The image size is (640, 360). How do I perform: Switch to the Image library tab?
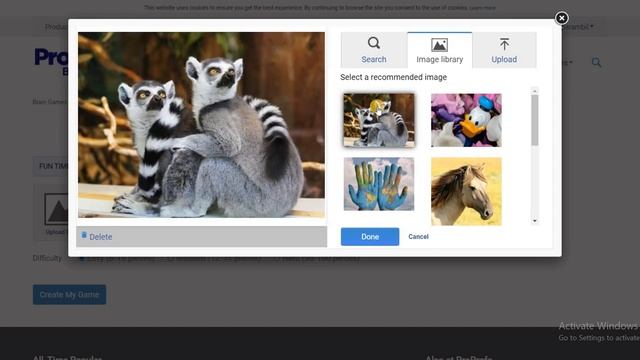(x=440, y=50)
